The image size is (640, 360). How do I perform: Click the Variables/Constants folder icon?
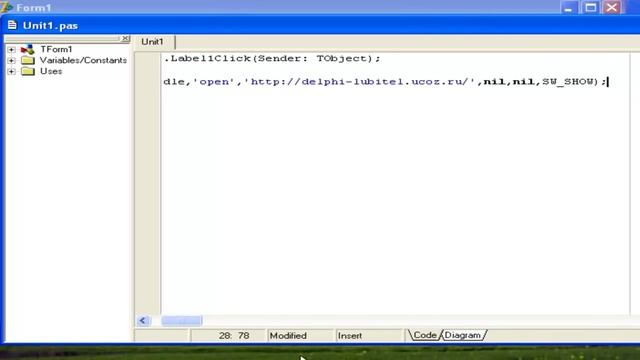point(28,60)
